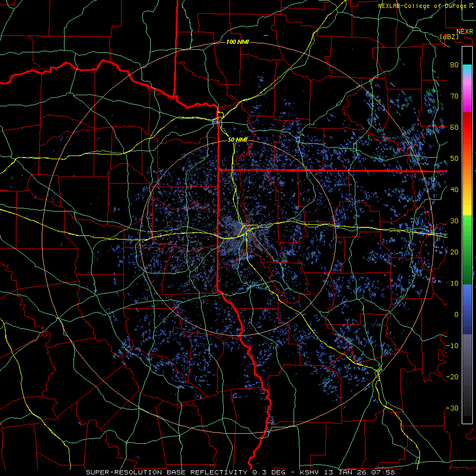
Task: Click the "[dBZ]" unit label
Action: (x=449, y=36)
